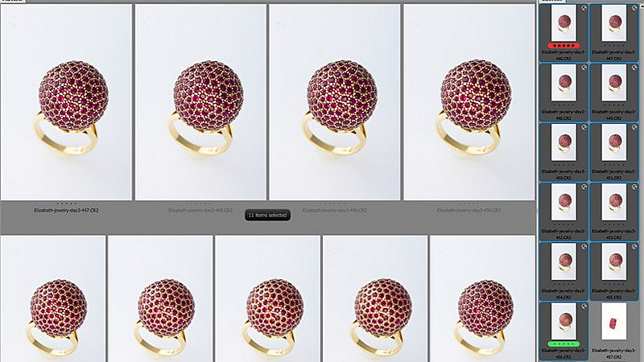Select the 456.CR2 thumbnail in Content panel
644x362 pixels.
click(563, 321)
